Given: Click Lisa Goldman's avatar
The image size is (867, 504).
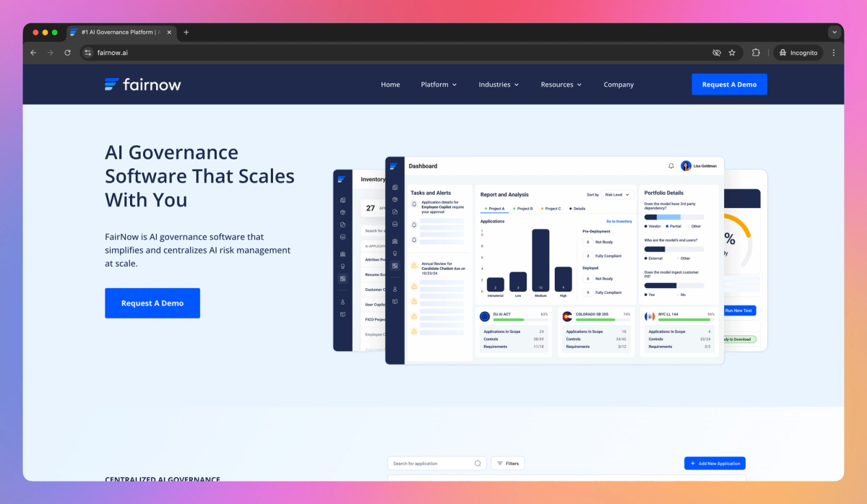Looking at the screenshot, I should 686,166.
